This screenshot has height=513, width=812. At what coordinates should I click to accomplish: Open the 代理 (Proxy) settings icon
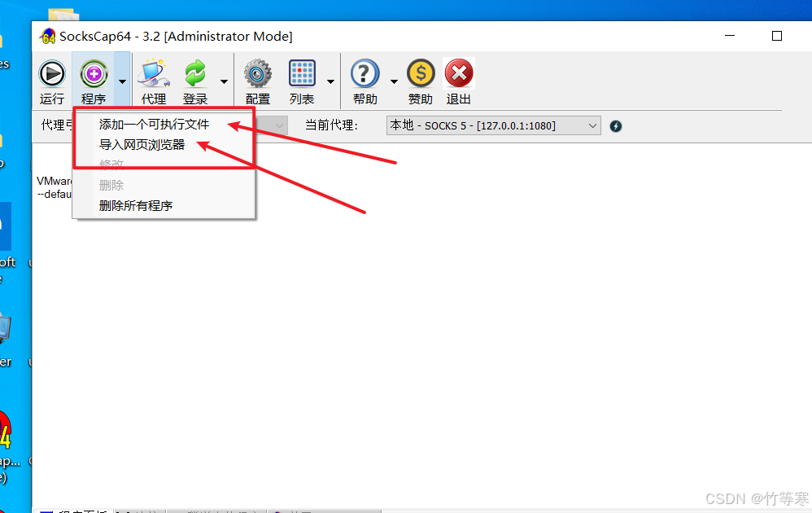pos(154,74)
